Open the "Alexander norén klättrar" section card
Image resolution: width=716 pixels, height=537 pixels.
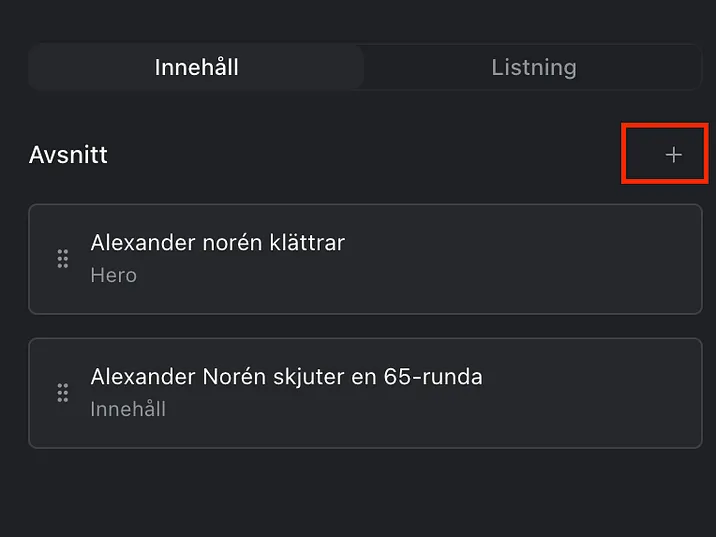365,259
